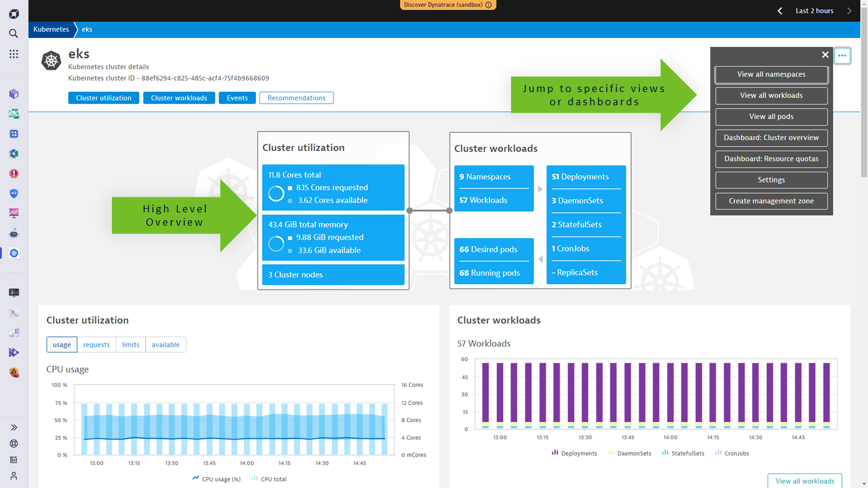The width and height of the screenshot is (868, 488).
Task: Switch to the usage tab
Action: click(x=62, y=345)
